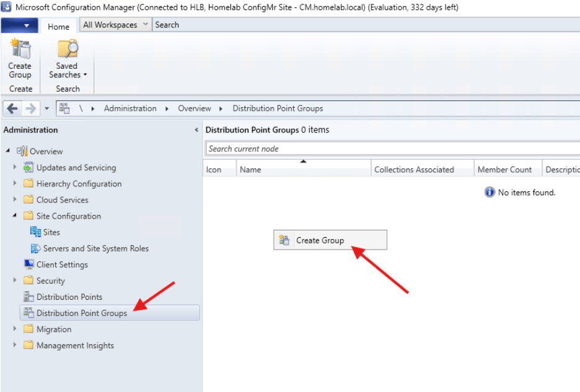Screen dimensions: 580x392
Task: Open the All Workspaces dropdown
Action: coord(115,24)
